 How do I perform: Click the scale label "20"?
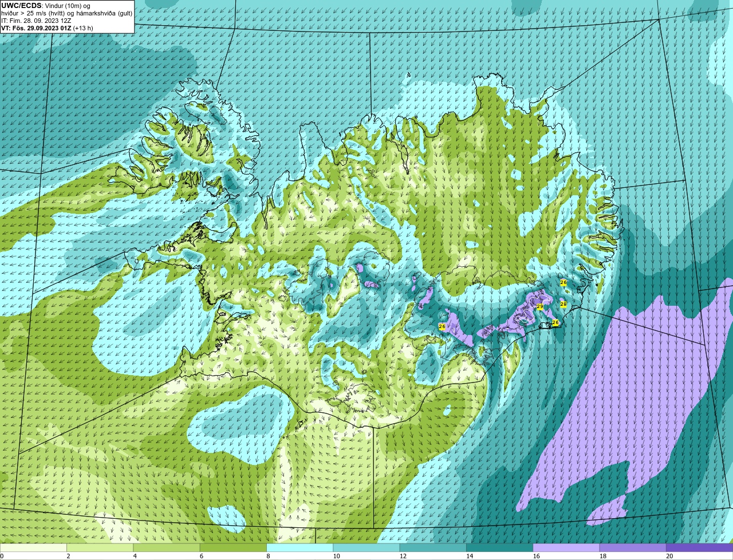(x=669, y=556)
